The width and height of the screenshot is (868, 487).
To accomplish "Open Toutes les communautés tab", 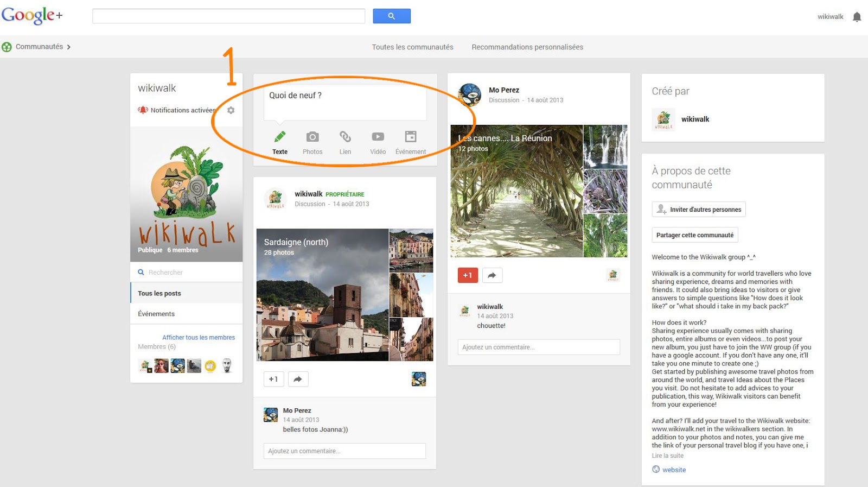I will [x=412, y=47].
